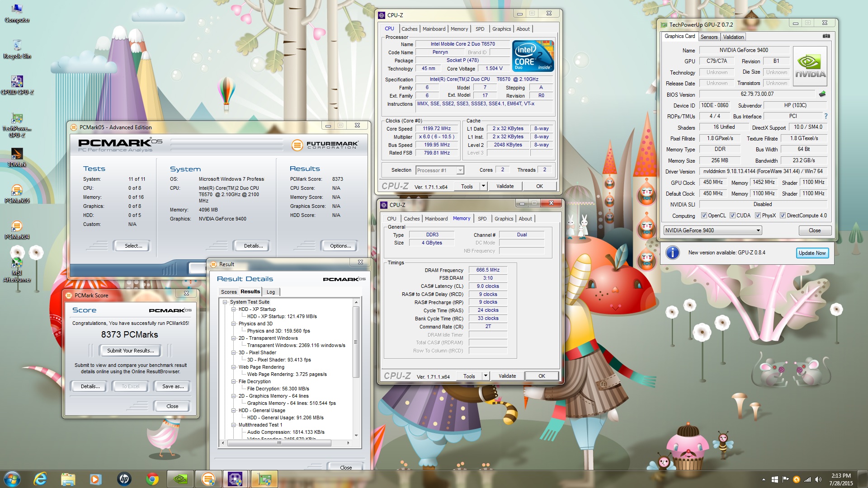
Task: Click the GPU-Z BIOS save chip icon
Action: pos(822,94)
